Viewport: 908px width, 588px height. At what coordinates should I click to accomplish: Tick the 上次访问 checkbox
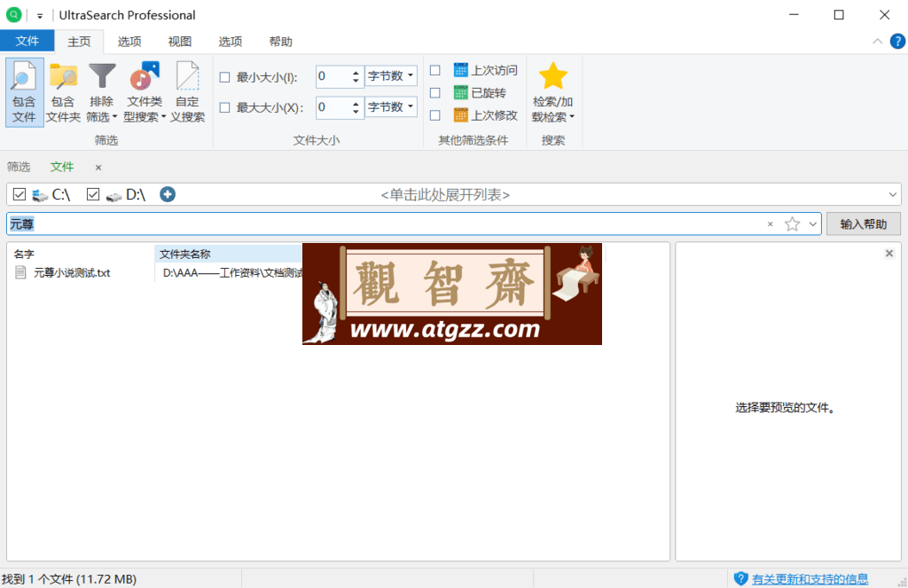[x=434, y=70]
